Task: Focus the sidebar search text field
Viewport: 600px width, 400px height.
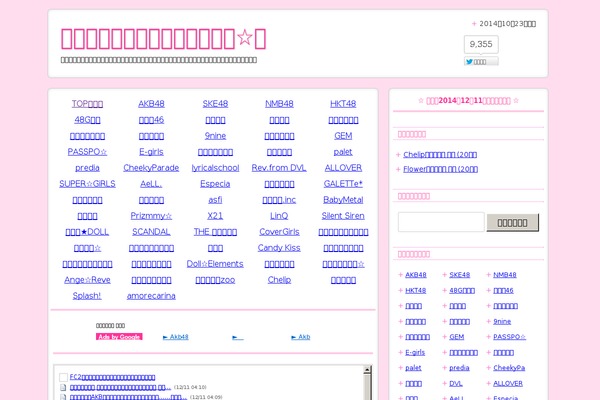Action: pos(441,222)
